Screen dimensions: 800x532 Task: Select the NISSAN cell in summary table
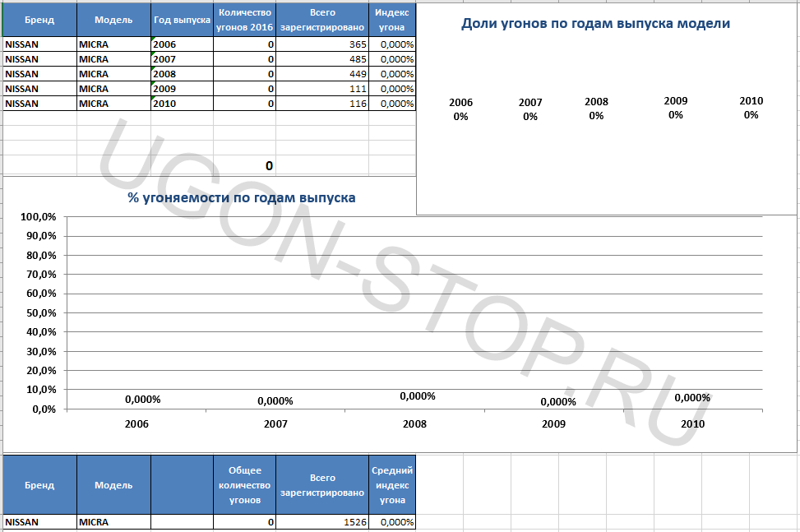tap(39, 522)
